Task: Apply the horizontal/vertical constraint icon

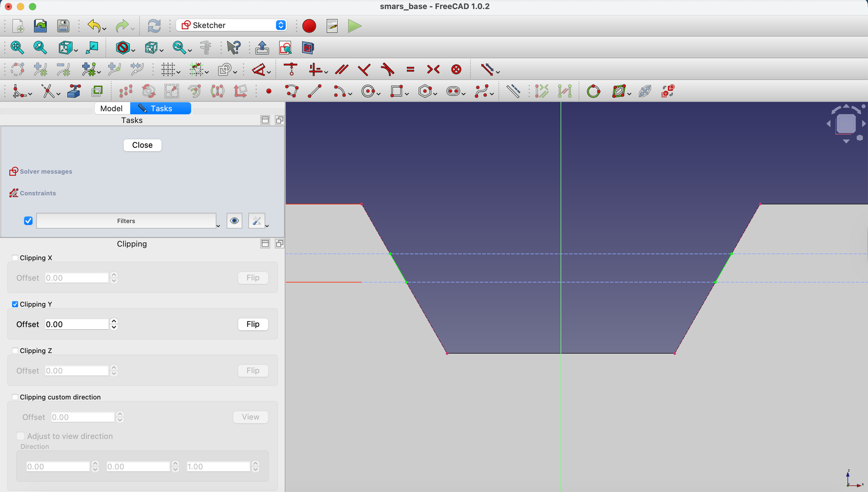Action: pos(315,69)
